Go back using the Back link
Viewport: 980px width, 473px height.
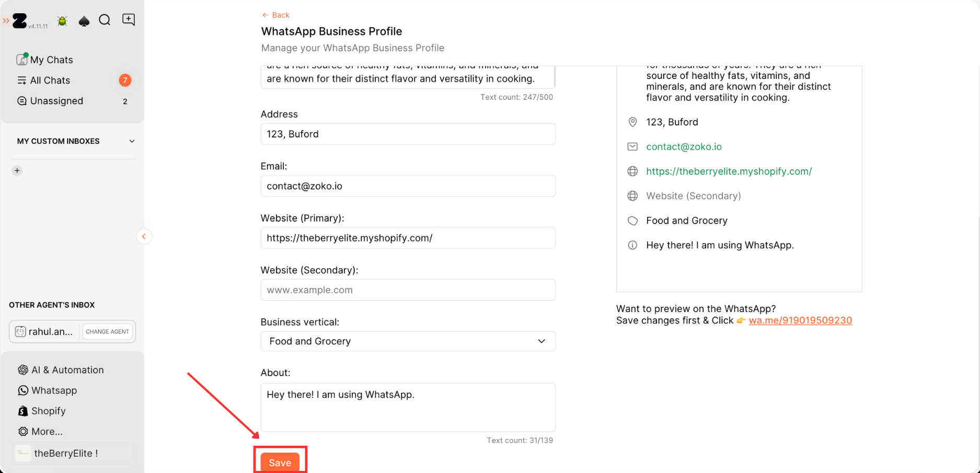point(275,15)
